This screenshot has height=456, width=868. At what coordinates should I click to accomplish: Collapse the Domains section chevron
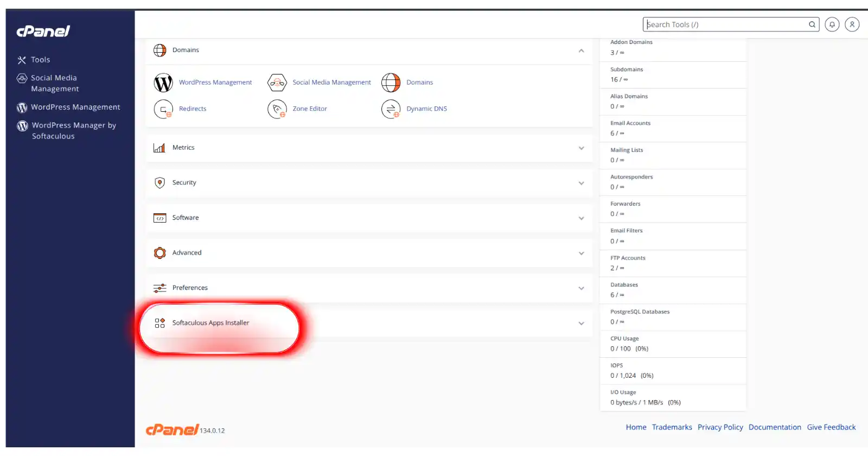click(581, 50)
